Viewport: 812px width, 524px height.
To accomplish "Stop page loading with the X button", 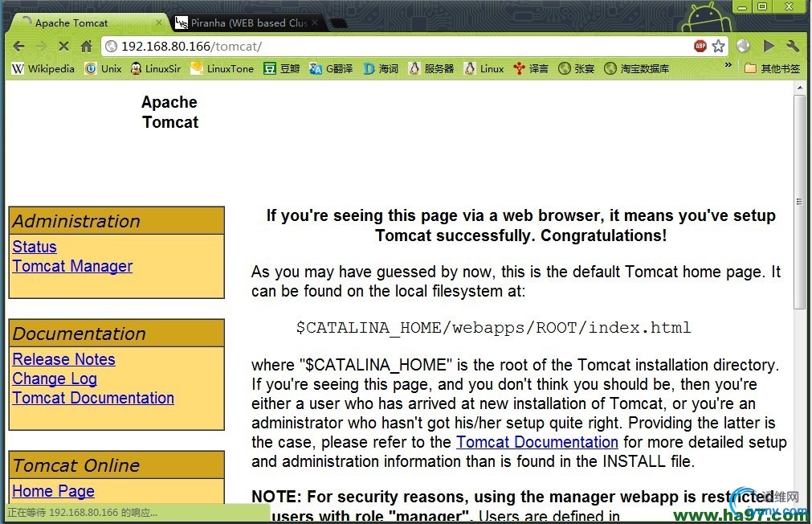I will (63, 46).
